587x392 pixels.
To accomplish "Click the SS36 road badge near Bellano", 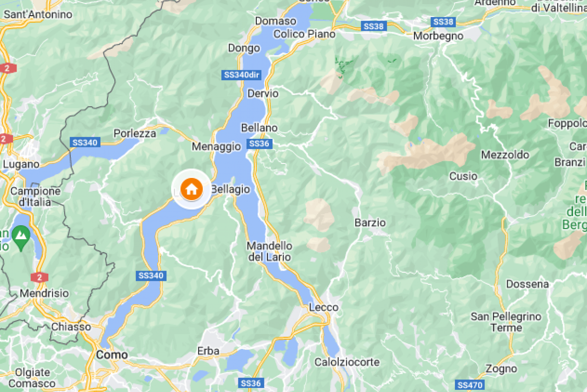I will tap(259, 143).
